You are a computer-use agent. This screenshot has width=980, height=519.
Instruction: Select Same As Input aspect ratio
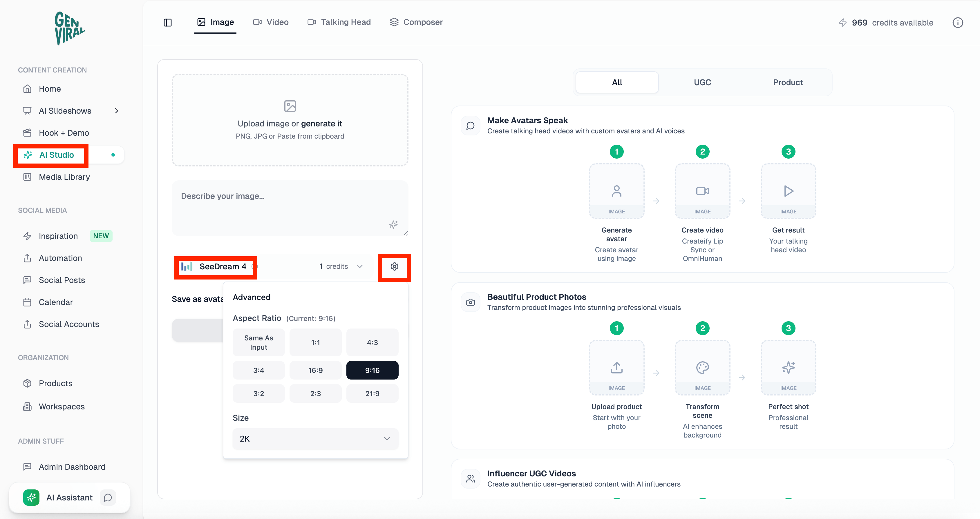[x=259, y=343]
